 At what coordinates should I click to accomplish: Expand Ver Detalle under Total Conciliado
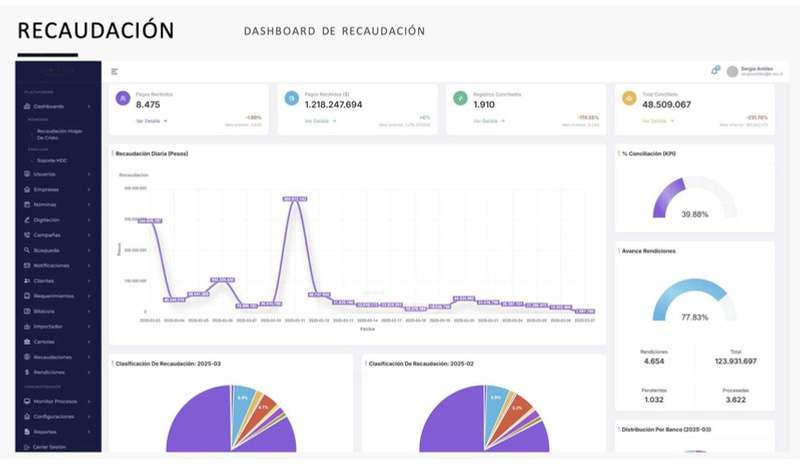(657, 121)
